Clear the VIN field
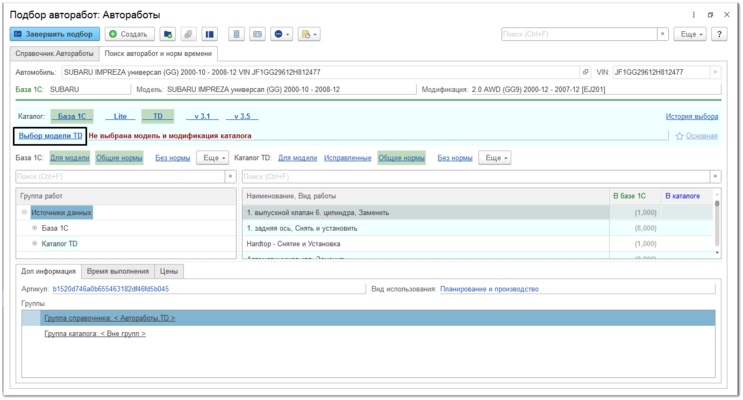The image size is (743, 400). [x=716, y=72]
